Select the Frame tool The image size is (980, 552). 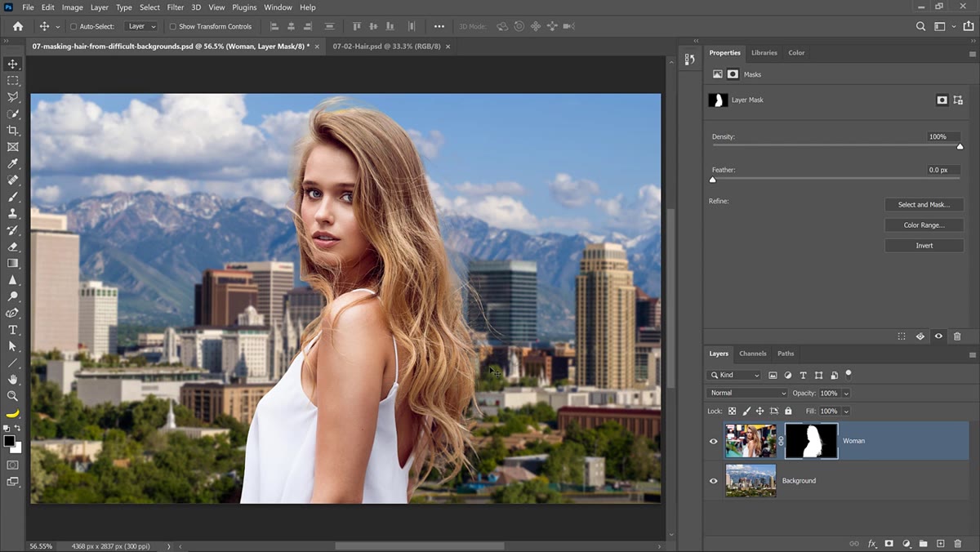pos(12,147)
